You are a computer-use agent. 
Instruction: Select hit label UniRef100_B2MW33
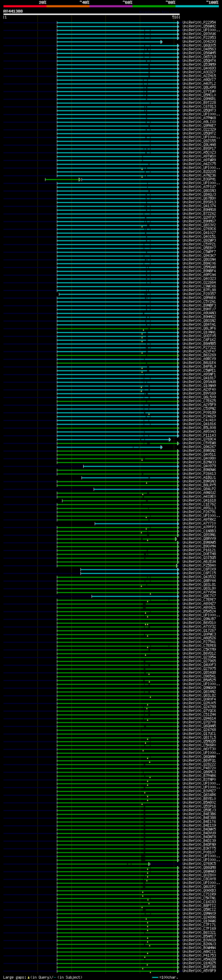199,462
